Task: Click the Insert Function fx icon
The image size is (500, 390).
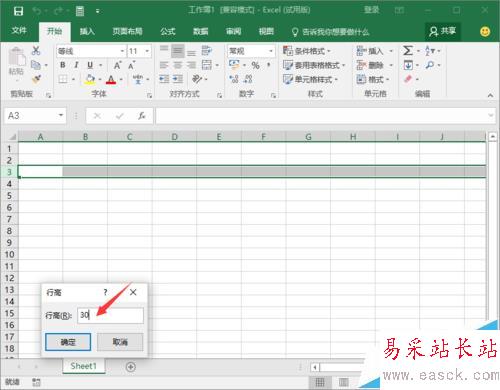Action: [x=142, y=116]
